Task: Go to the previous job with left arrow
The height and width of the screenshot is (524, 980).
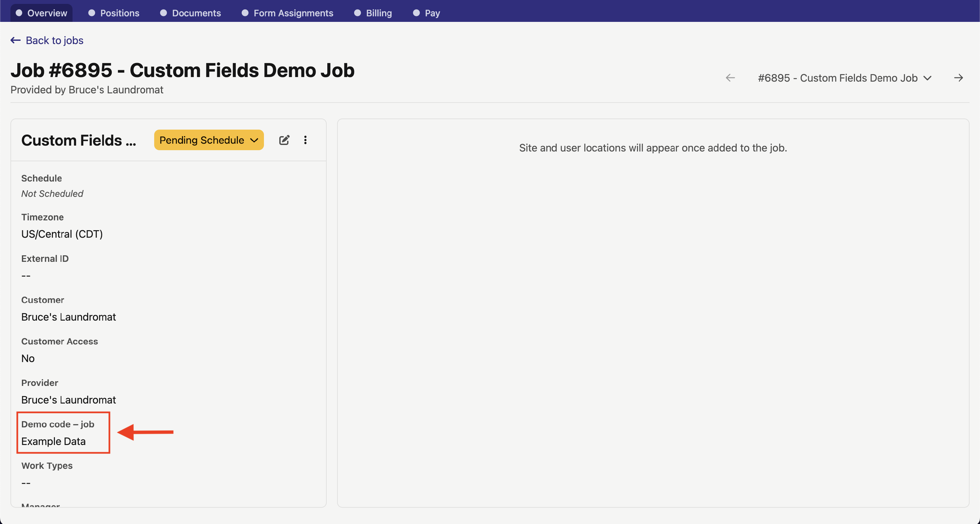Action: point(730,78)
